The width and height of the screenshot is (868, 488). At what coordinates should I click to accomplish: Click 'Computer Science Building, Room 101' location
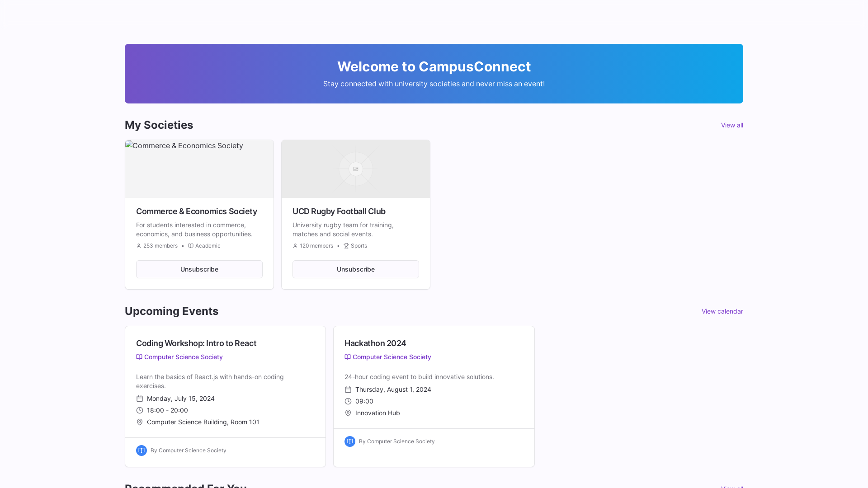click(203, 422)
